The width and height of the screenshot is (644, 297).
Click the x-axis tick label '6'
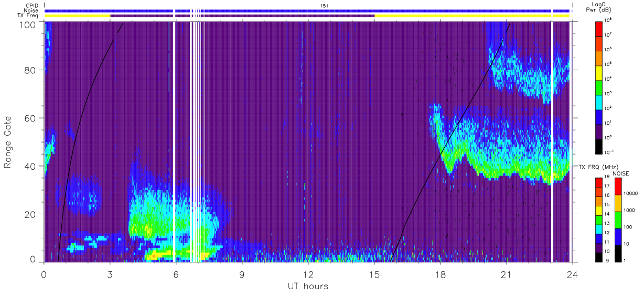(x=176, y=274)
